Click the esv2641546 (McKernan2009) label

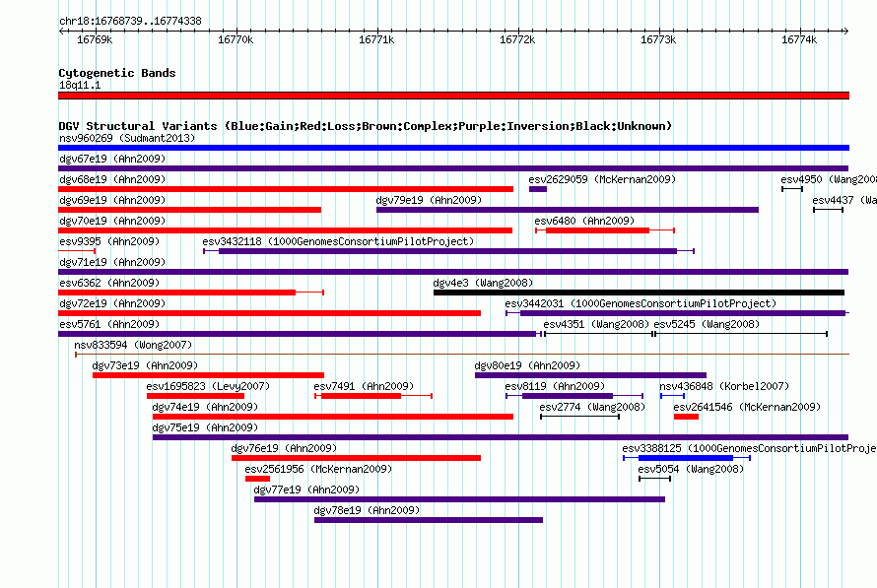(x=747, y=407)
